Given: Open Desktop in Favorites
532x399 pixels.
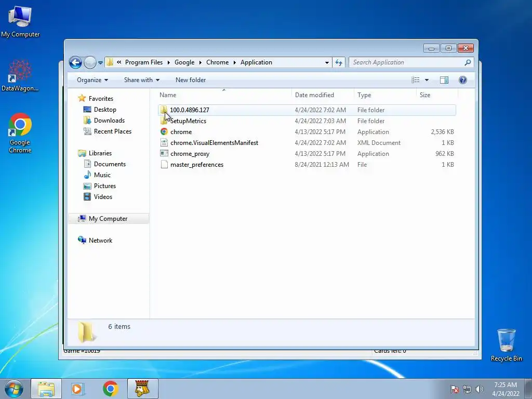Looking at the screenshot, I should coord(105,110).
